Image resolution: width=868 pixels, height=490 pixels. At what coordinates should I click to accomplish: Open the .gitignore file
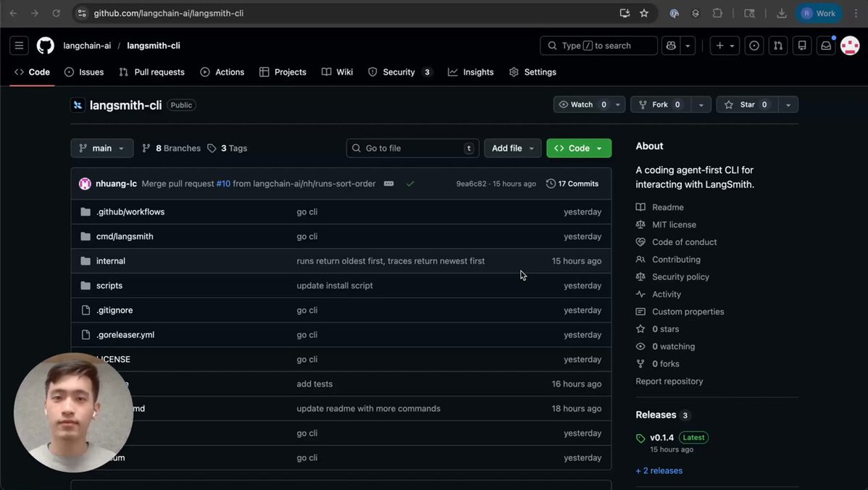point(114,310)
